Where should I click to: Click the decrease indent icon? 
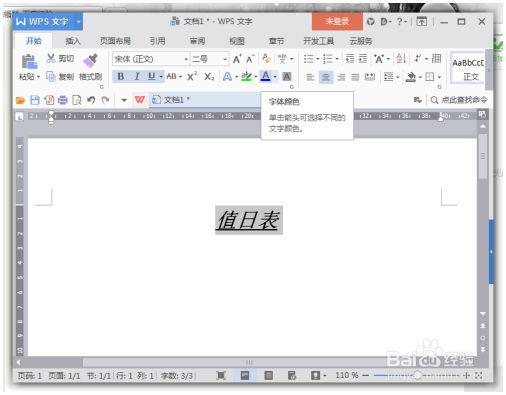(x=350, y=59)
